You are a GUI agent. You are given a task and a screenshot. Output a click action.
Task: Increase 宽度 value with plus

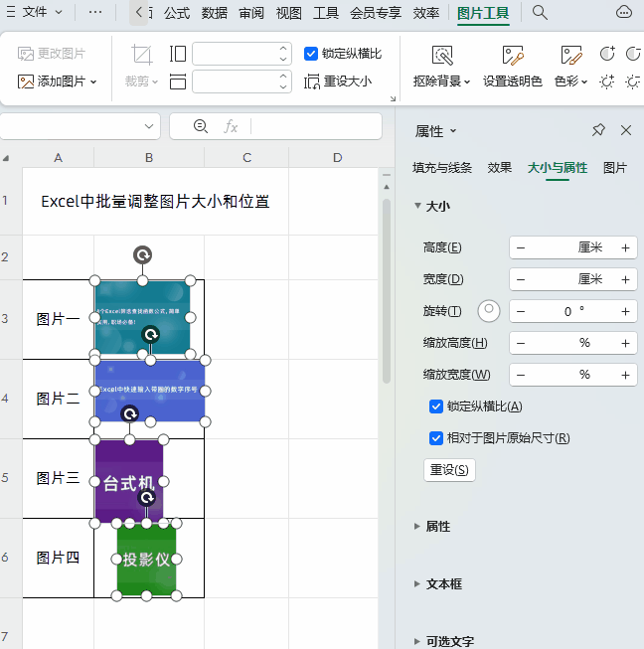click(625, 280)
